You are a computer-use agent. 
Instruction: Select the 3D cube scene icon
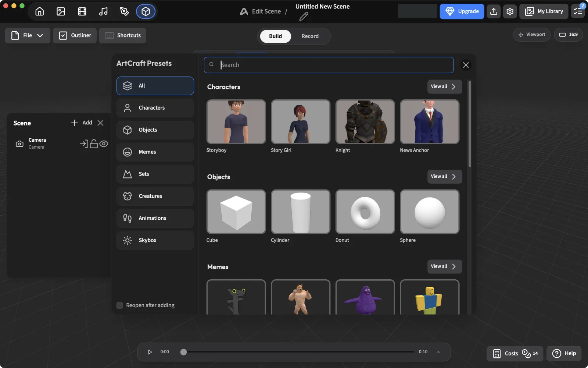tap(146, 11)
